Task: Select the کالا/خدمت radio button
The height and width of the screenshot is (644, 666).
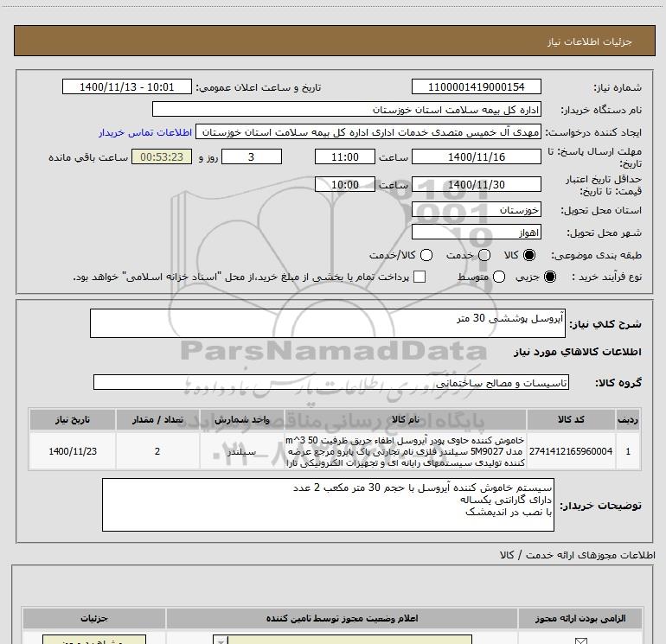Action: pos(426,255)
